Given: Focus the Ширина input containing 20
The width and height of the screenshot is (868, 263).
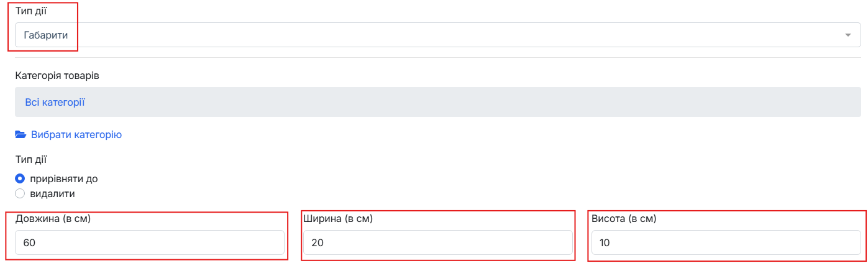Looking at the screenshot, I should (438, 242).
